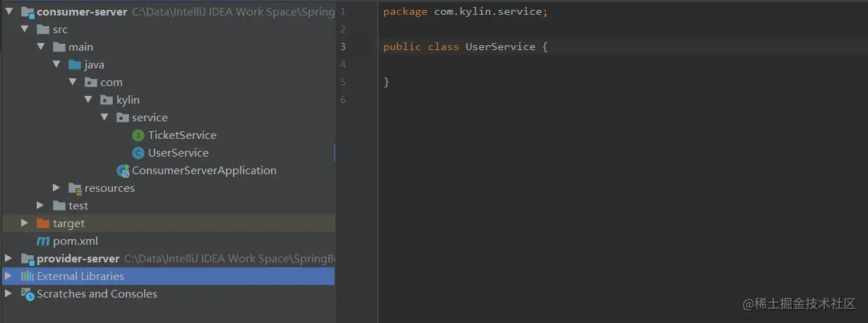Image resolution: width=868 pixels, height=323 pixels.
Task: Click the blue class icon of UserService
Action: [138, 153]
